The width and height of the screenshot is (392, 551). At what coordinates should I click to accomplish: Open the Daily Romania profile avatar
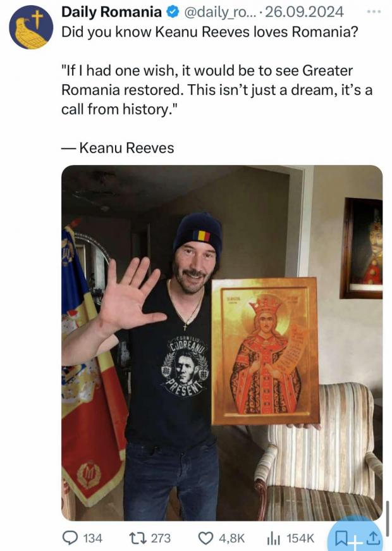click(x=31, y=27)
